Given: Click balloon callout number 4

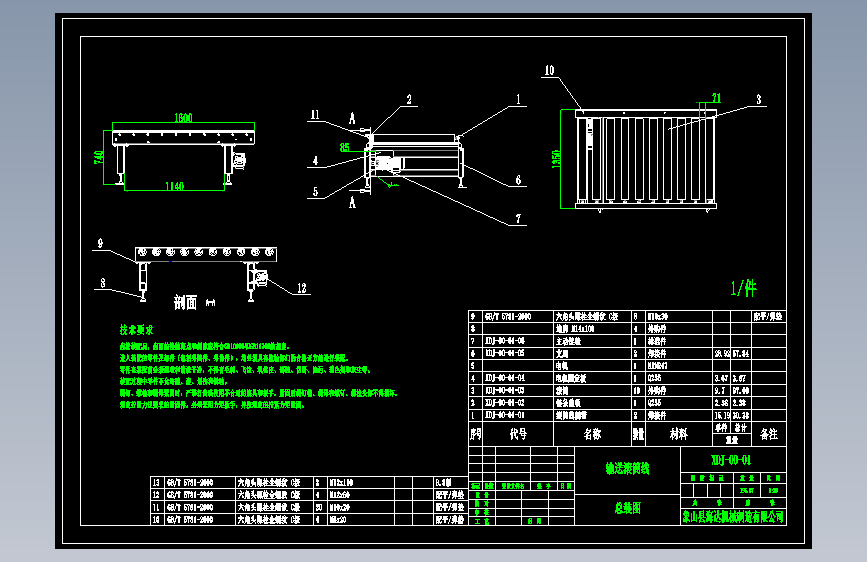Looking at the screenshot, I should pos(315,161).
